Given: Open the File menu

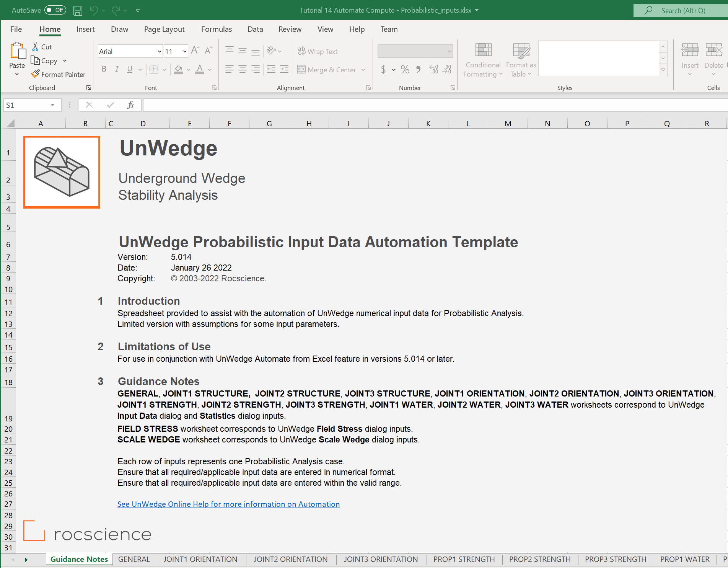Looking at the screenshot, I should pyautogui.click(x=16, y=29).
